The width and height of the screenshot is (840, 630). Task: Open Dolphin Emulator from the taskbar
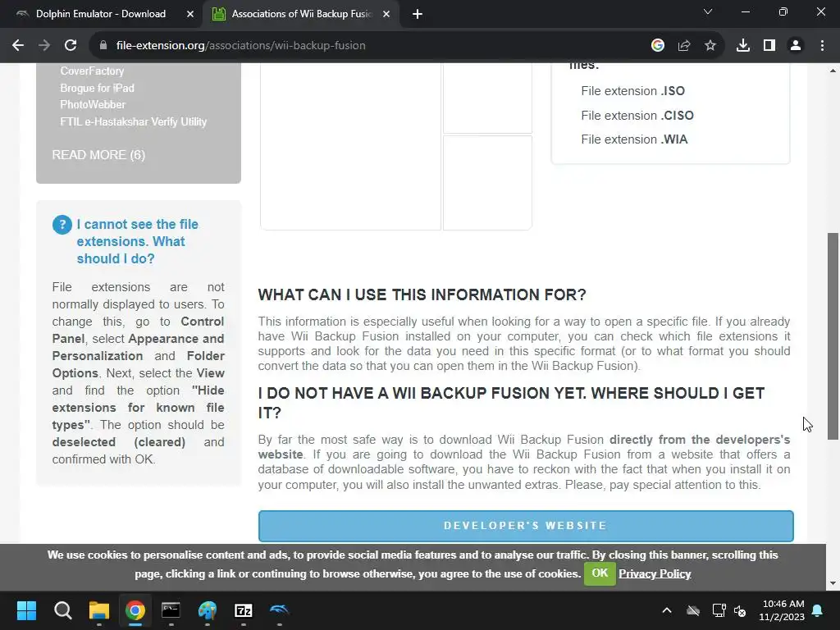point(279,610)
